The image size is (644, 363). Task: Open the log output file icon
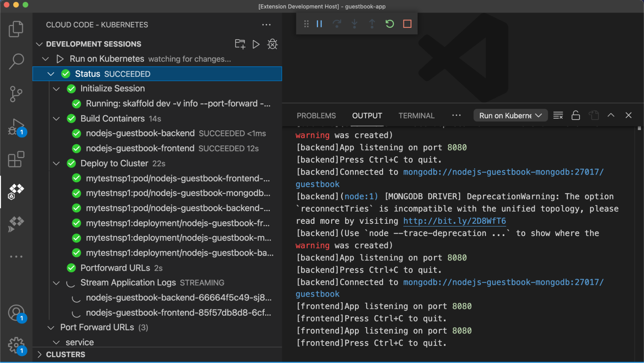tap(593, 115)
